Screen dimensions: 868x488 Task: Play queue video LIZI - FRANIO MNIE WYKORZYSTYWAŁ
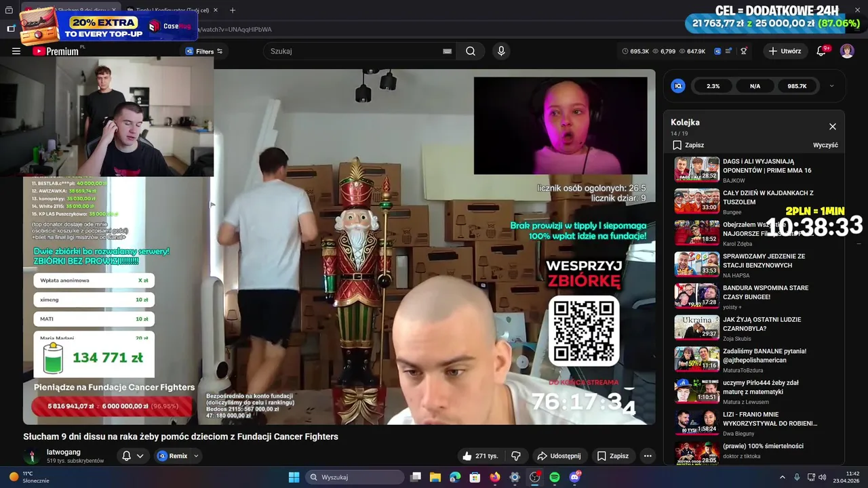point(753,422)
